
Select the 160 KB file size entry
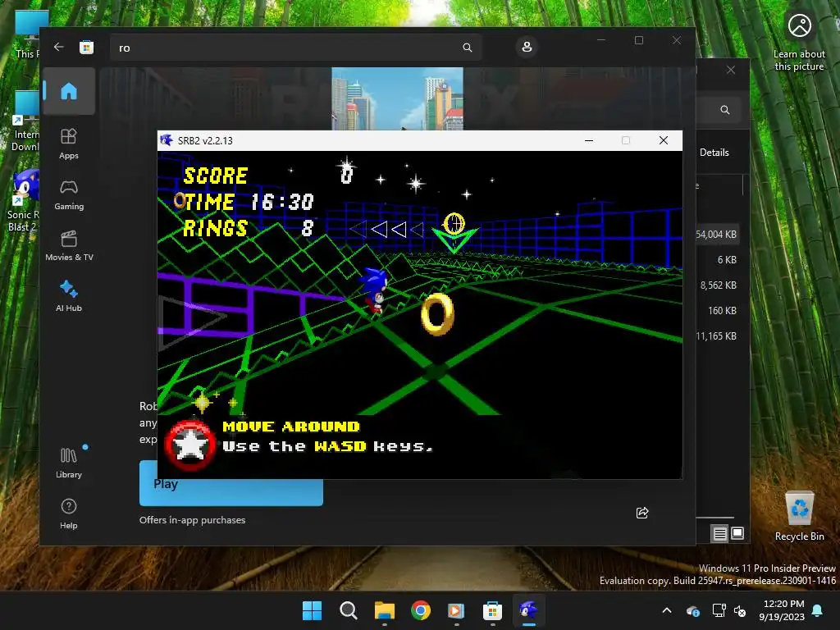pos(722,311)
